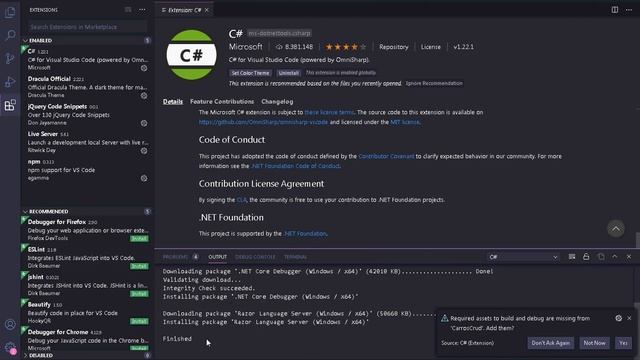Install the Beautify extension
Screen dimensions: 640x360
(139, 321)
